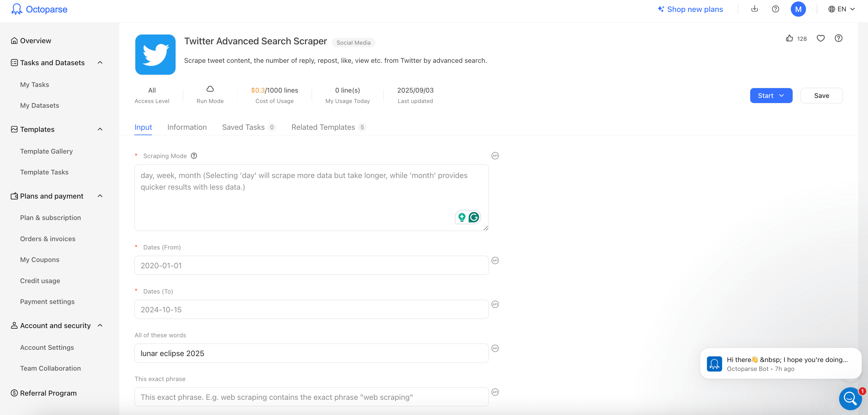Open the help question mark in the header
This screenshot has width=868, height=415.
point(775,9)
